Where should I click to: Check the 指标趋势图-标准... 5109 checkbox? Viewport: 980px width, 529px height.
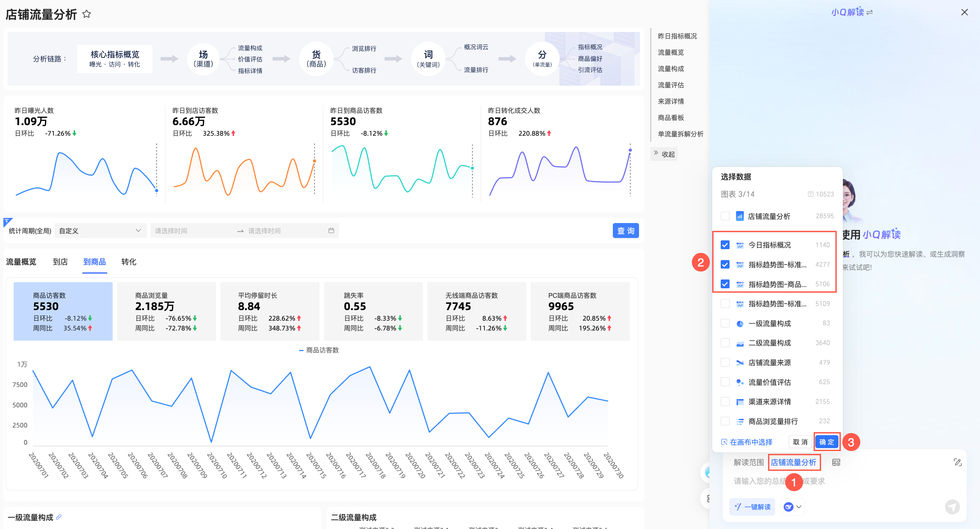coord(725,304)
